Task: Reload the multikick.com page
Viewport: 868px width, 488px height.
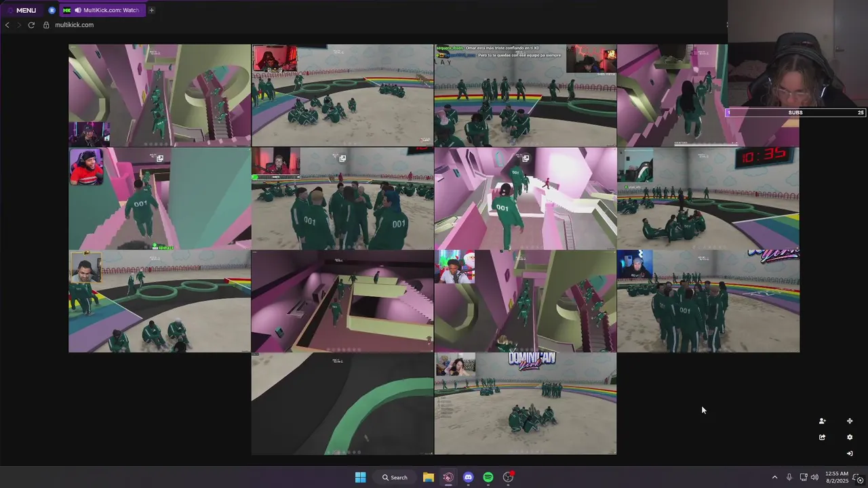Action: point(31,25)
